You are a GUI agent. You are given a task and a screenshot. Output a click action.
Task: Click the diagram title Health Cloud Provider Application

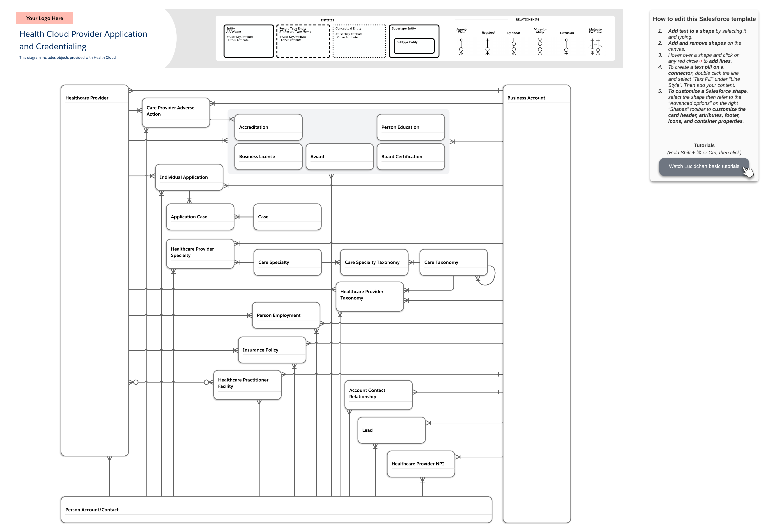pyautogui.click(x=83, y=34)
